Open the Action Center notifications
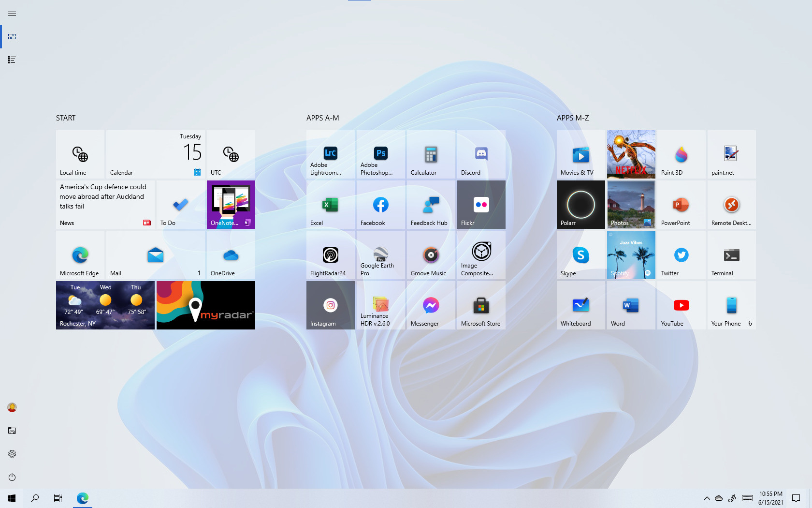The width and height of the screenshot is (812, 508). [796, 498]
